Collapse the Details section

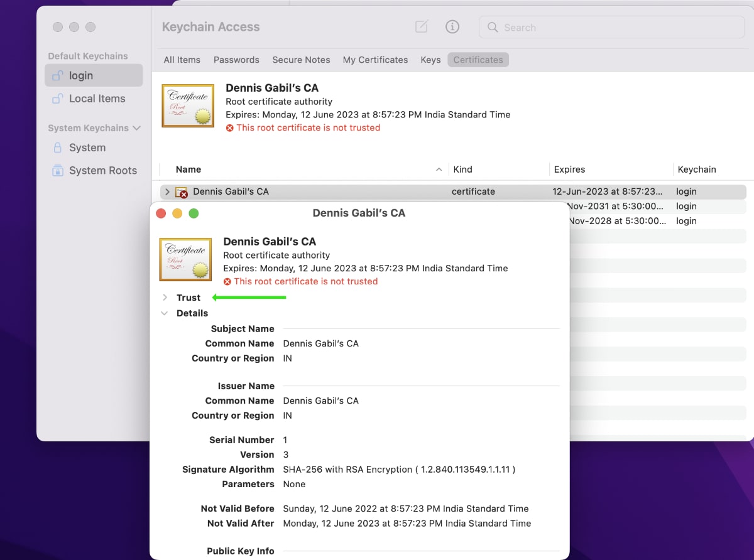165,313
